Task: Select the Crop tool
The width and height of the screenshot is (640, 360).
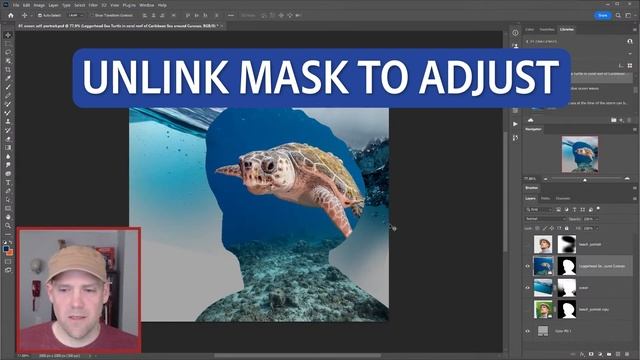Action: click(8, 69)
